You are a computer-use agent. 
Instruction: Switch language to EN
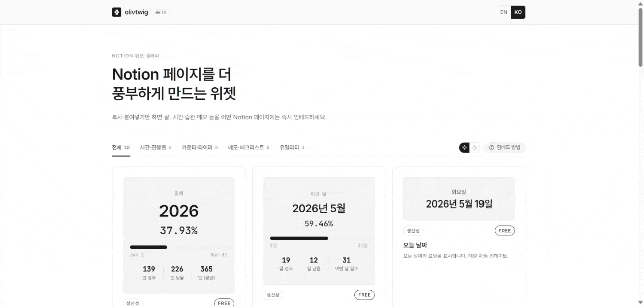[504, 12]
